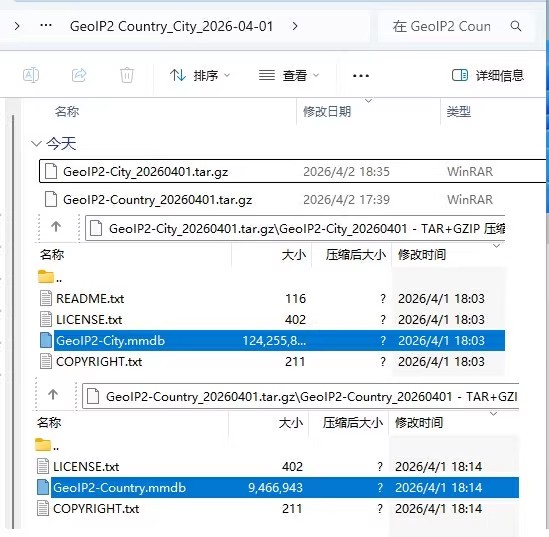Open the toolbar three-dots more menu
The width and height of the screenshot is (549, 537).
click(x=361, y=76)
